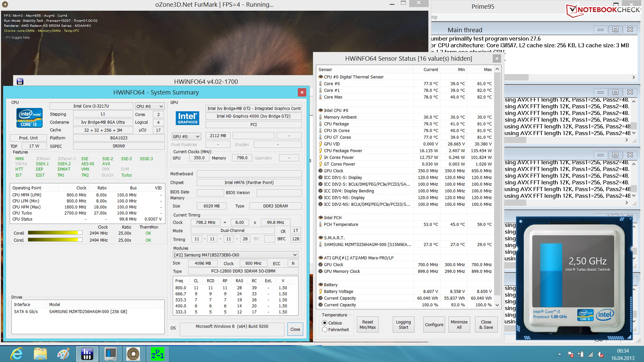Select the Fahrenheit temperature option
The width and height of the screenshot is (644, 362).
click(x=324, y=329)
